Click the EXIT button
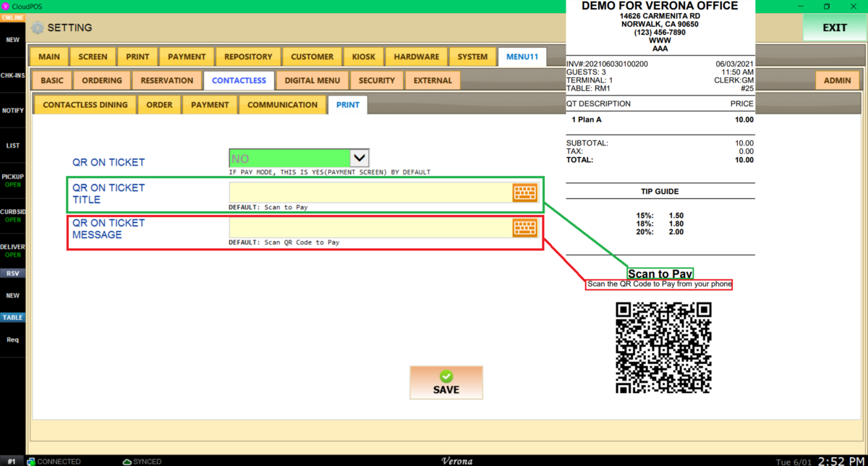Viewport: 868px width, 466px height. tap(835, 27)
